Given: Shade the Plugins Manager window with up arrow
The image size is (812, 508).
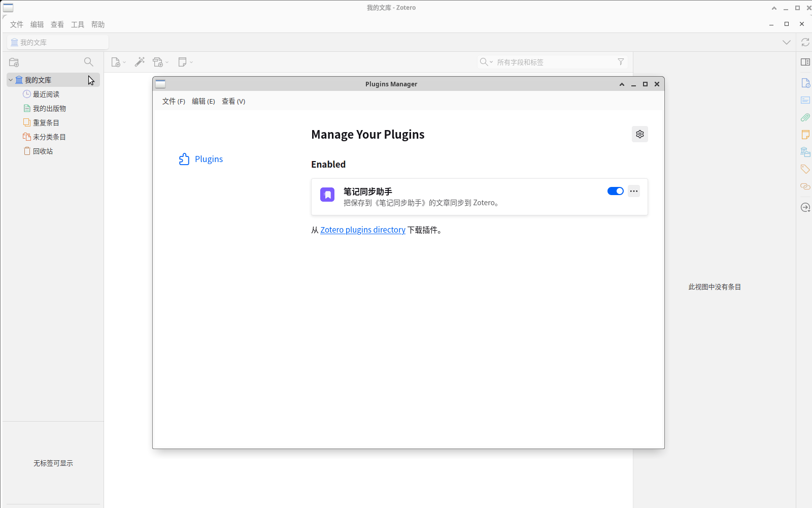Looking at the screenshot, I should (x=622, y=84).
